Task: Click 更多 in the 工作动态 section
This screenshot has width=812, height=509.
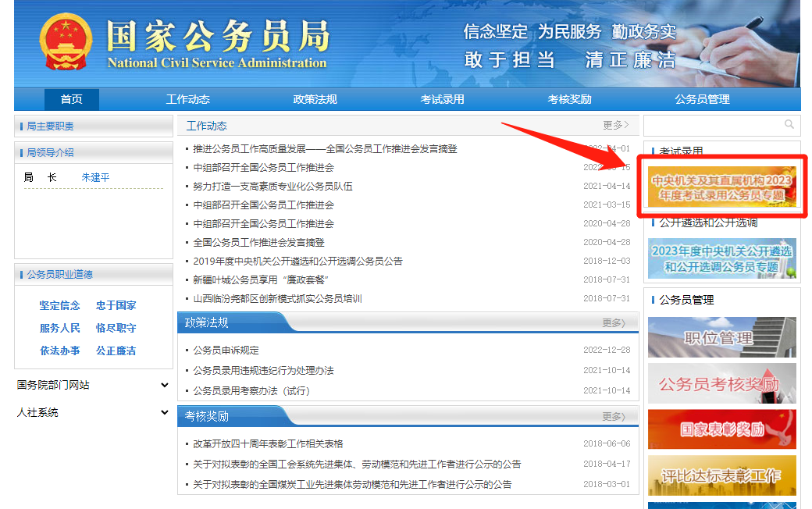Action: [x=616, y=126]
